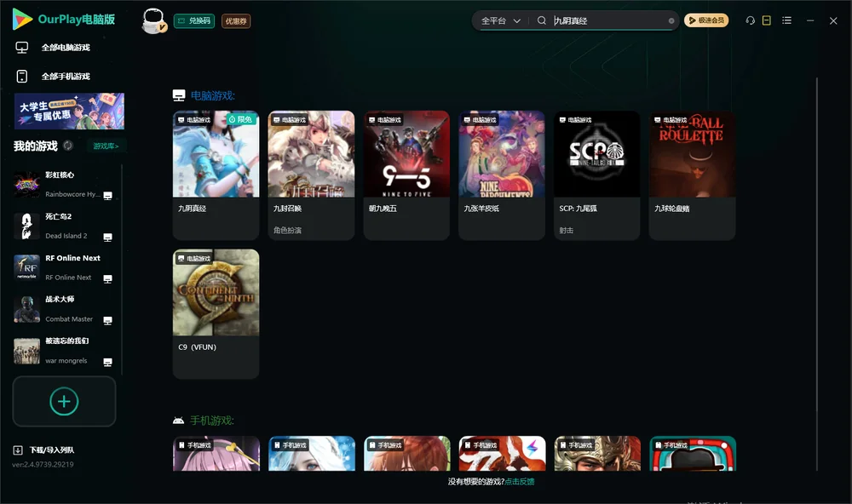852x504 pixels.
Task: Refresh the 我的游戏 list icon
Action: point(68,146)
